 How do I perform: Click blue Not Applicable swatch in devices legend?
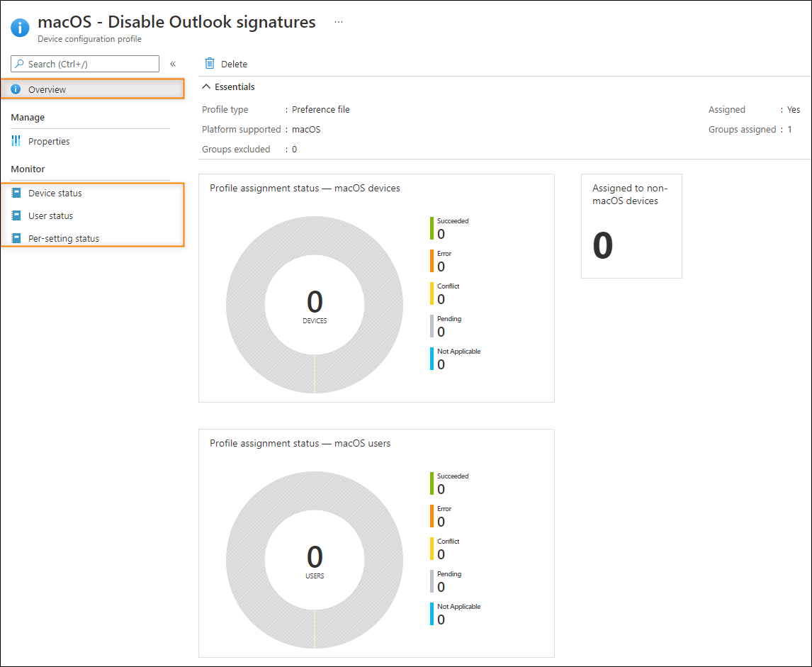(x=432, y=359)
